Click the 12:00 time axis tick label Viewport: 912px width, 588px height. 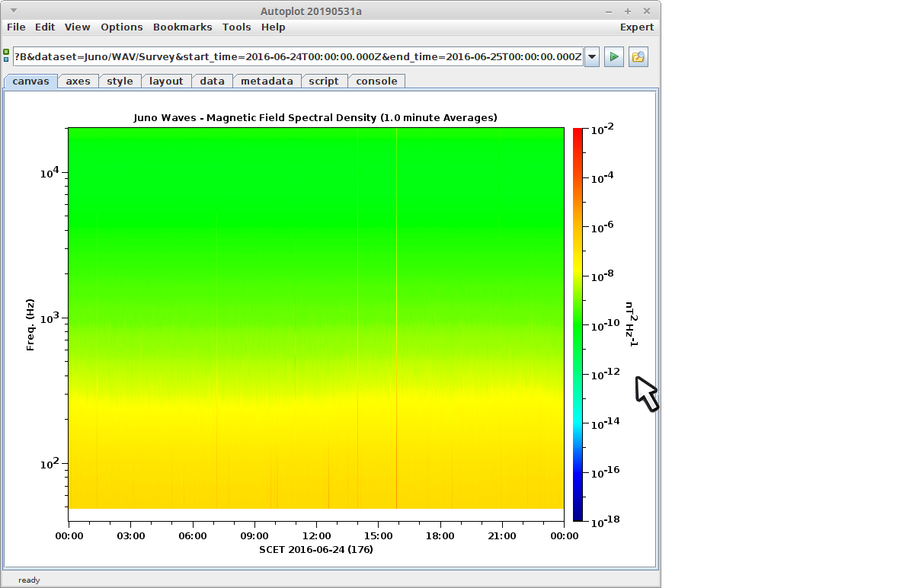(x=316, y=536)
